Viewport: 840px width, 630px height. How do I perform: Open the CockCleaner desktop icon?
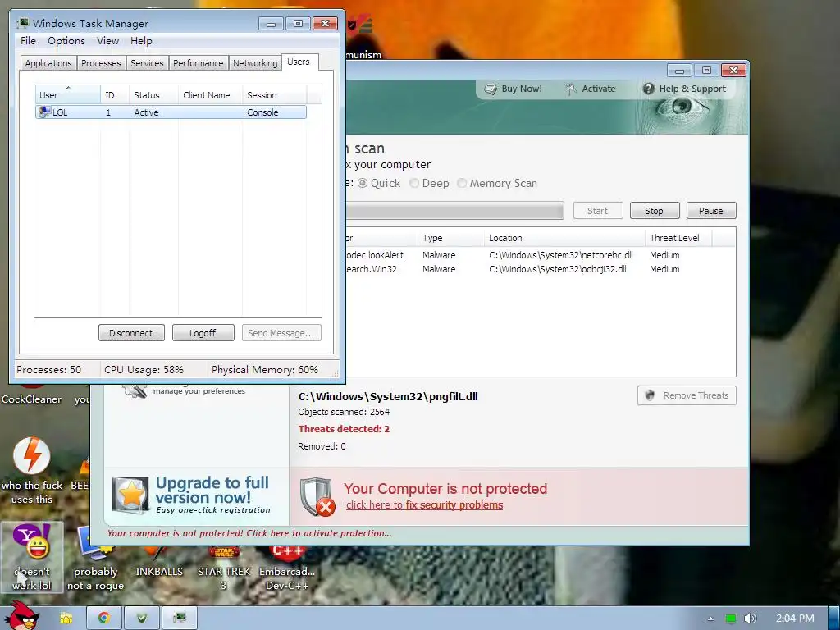pyautogui.click(x=31, y=394)
